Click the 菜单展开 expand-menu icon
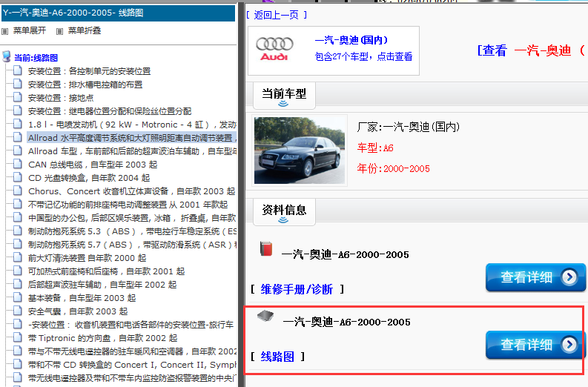 tap(5, 31)
